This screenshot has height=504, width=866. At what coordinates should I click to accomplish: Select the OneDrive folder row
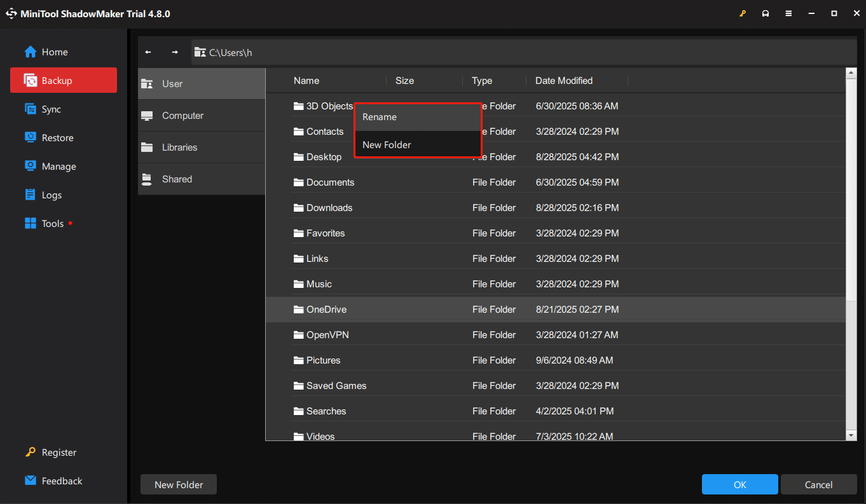pos(326,310)
